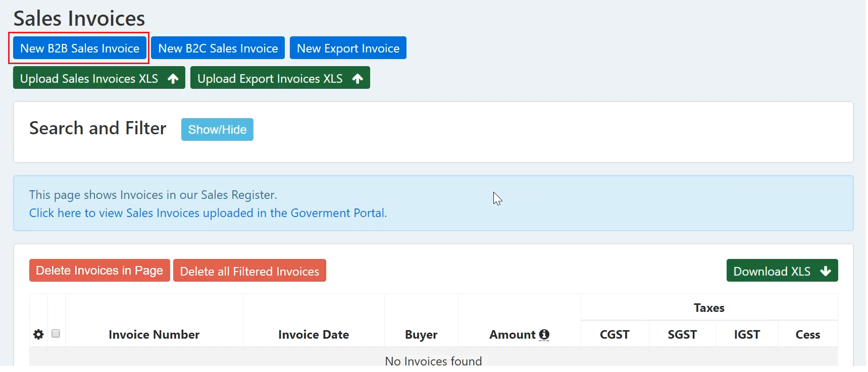Toggle Search and Filter with Show/Hide
Screen dimensions: 868x372
coord(217,130)
